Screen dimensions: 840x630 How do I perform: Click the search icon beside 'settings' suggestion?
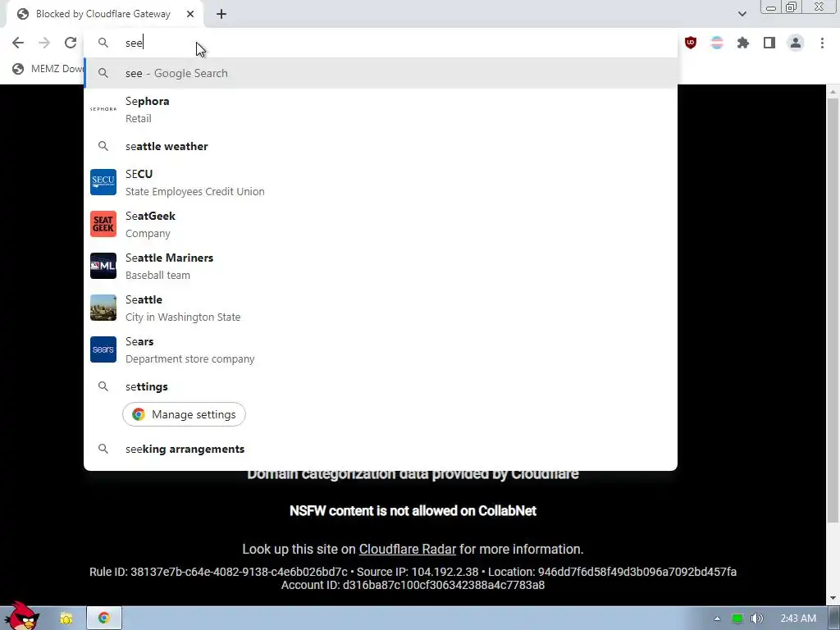click(x=103, y=386)
